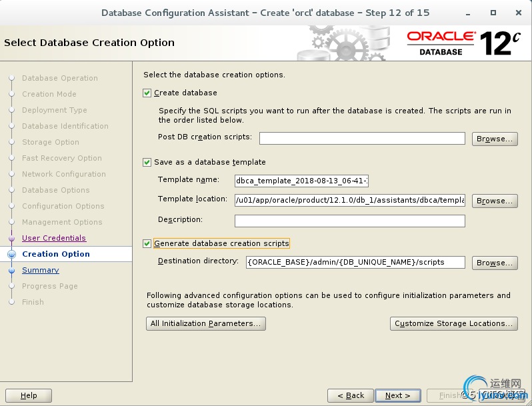
Task: Click the Help button
Action: point(29,395)
